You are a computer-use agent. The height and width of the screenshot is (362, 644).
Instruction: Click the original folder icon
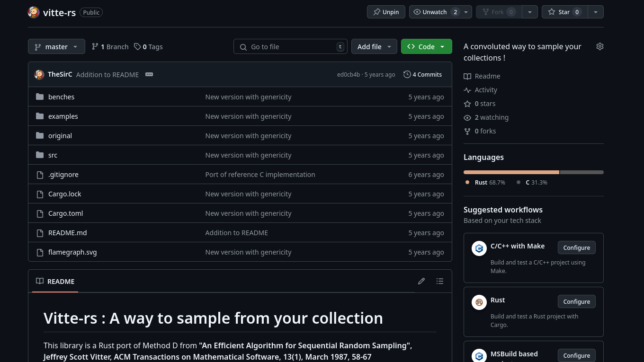(40, 135)
